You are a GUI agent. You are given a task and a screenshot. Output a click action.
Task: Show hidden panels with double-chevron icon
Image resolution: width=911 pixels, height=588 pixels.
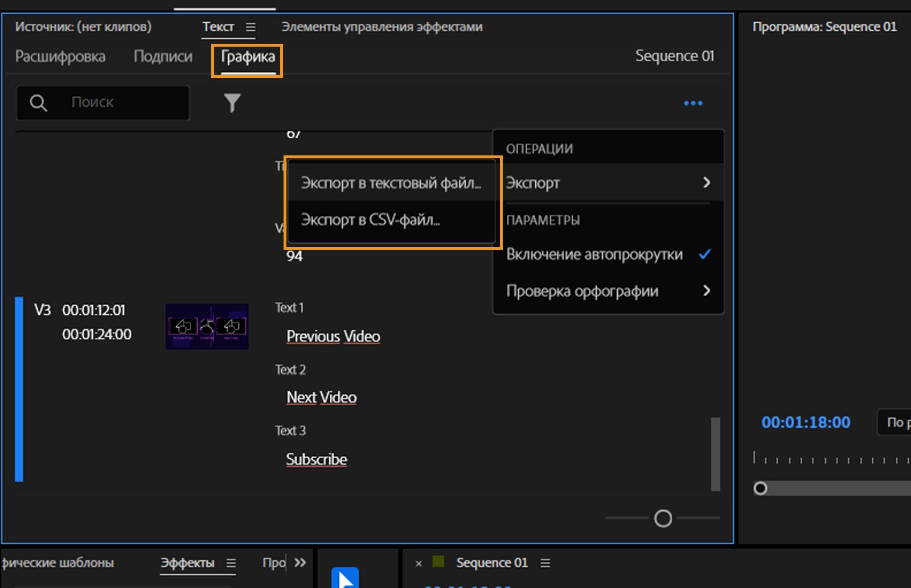(x=300, y=562)
